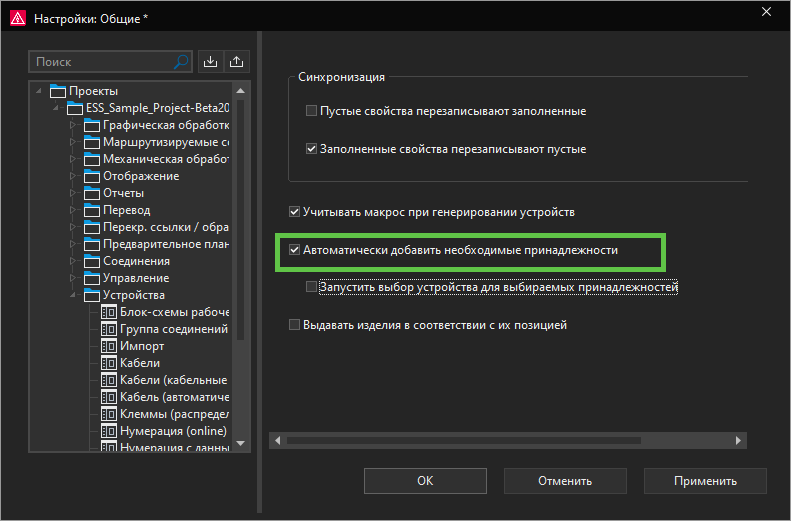Expand the Перевод tree node

(73, 210)
